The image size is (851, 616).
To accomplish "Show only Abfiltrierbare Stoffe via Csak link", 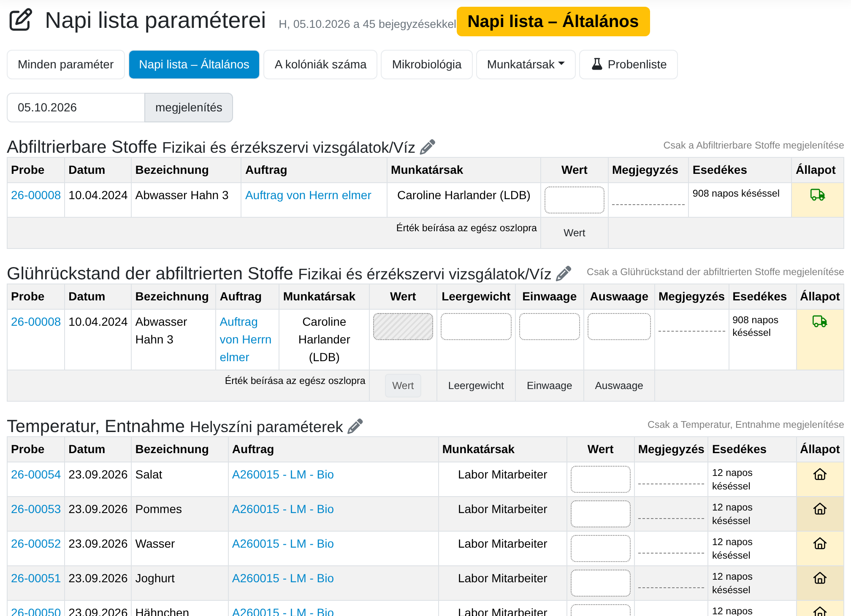I will click(x=753, y=145).
